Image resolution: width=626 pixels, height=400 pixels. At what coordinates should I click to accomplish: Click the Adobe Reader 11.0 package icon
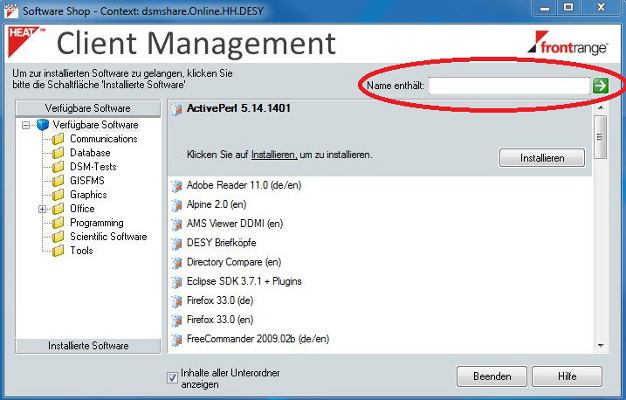(176, 186)
